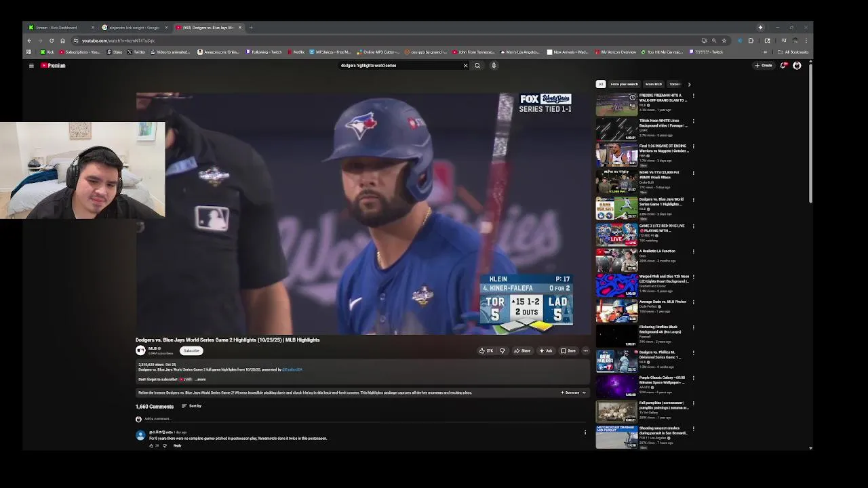Open the YouTube account avatar menu
The height and width of the screenshot is (488, 868).
[x=797, y=66]
